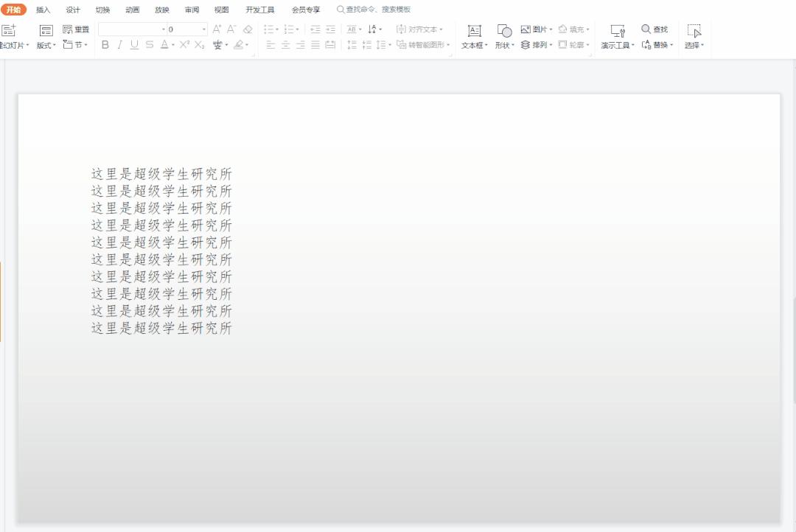Click the 查找 find button

pyautogui.click(x=654, y=29)
